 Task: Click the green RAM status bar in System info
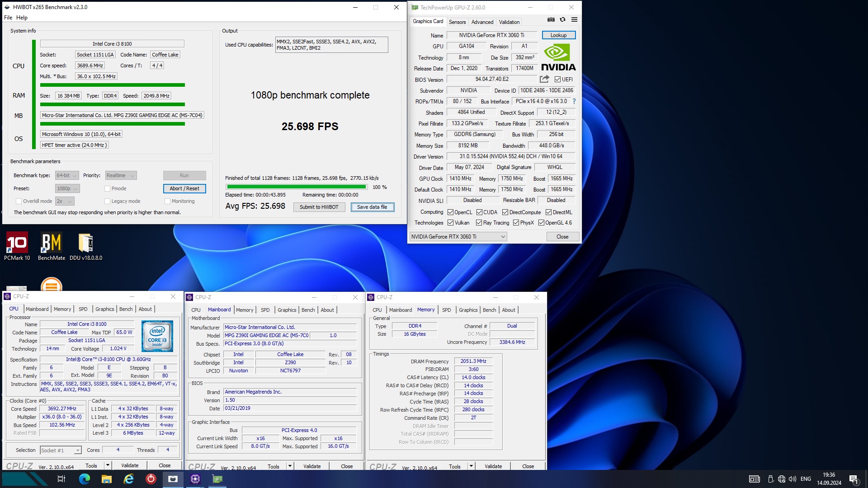coord(112,104)
